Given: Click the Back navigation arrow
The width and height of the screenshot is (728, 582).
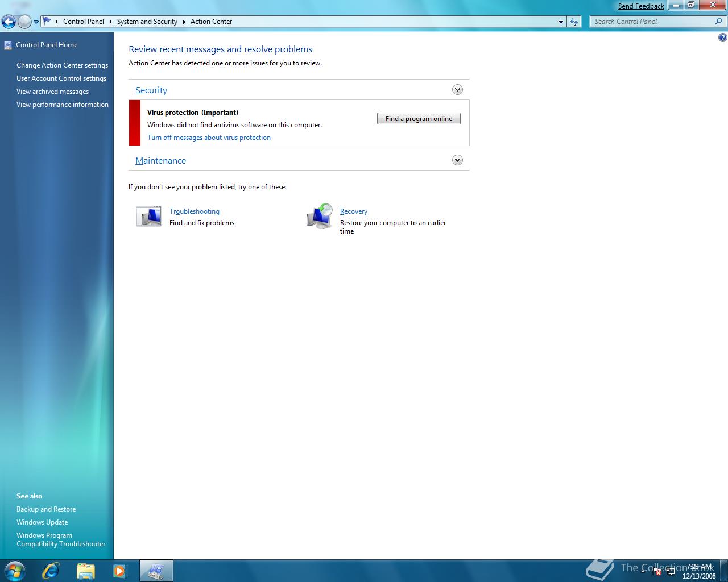Looking at the screenshot, I should (9, 22).
